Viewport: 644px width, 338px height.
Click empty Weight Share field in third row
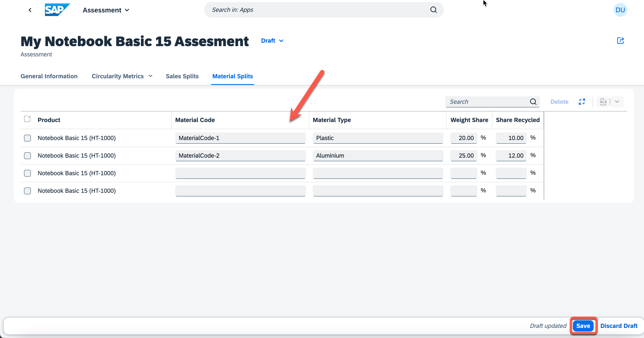click(463, 173)
